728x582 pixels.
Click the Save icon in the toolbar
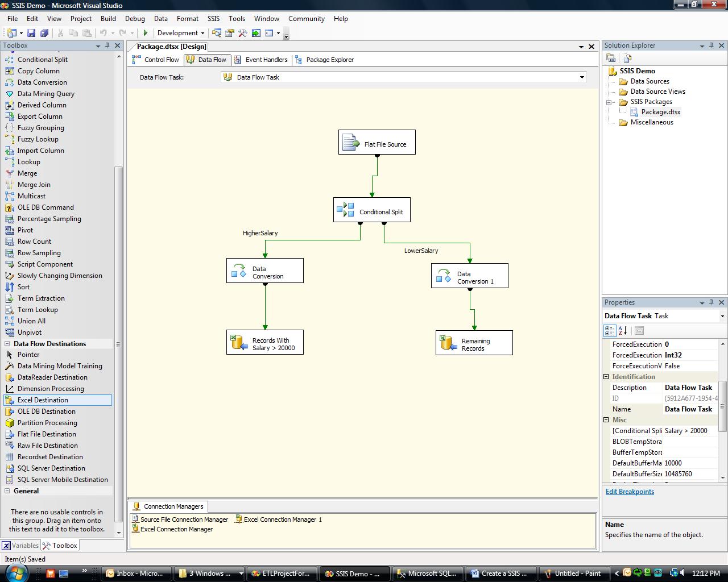tap(31, 33)
